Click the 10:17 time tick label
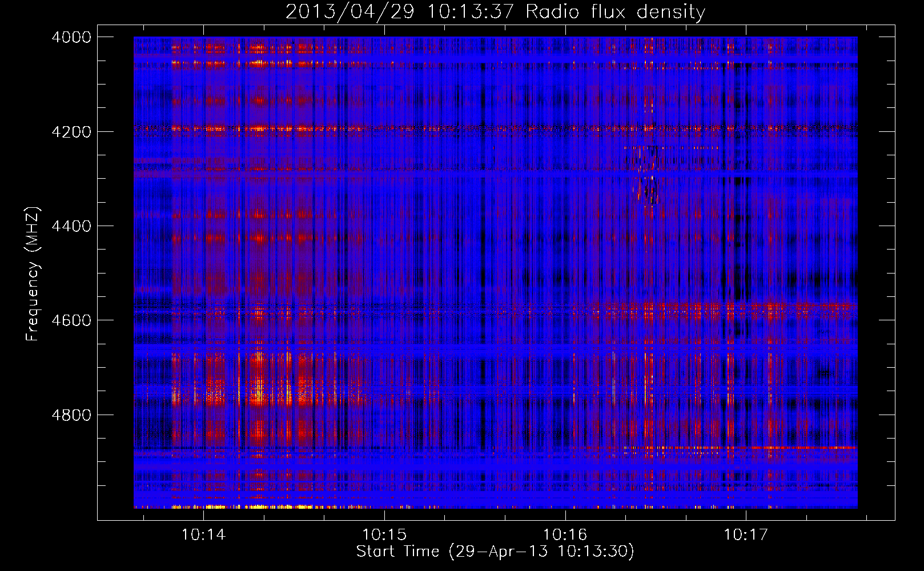 point(746,535)
